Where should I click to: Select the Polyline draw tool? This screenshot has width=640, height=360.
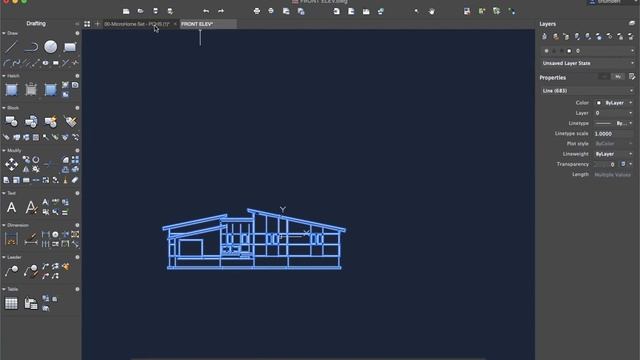31,47
